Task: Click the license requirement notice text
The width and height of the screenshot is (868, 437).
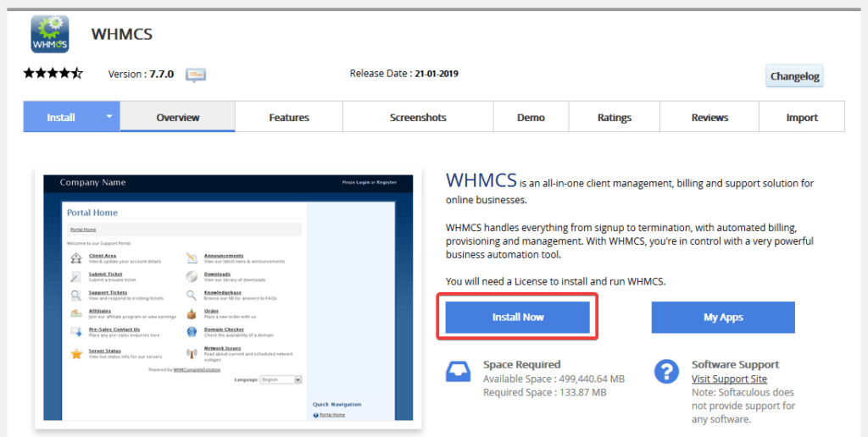Action: point(556,281)
